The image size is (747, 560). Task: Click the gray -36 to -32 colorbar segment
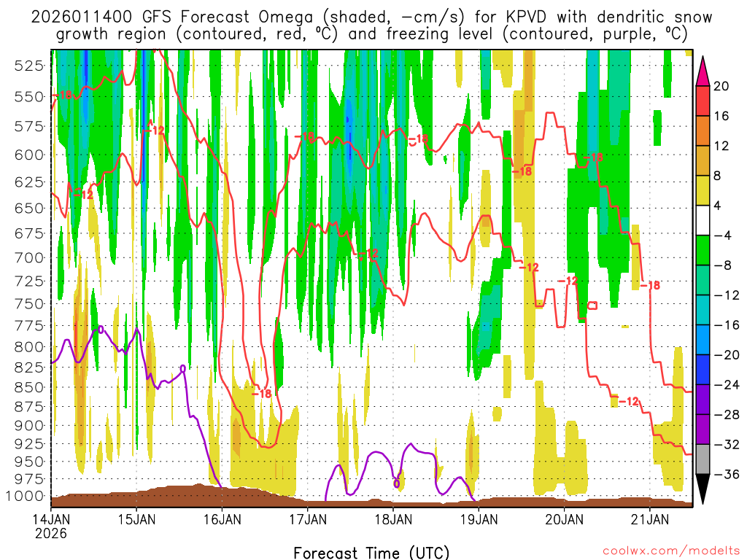[703, 459]
